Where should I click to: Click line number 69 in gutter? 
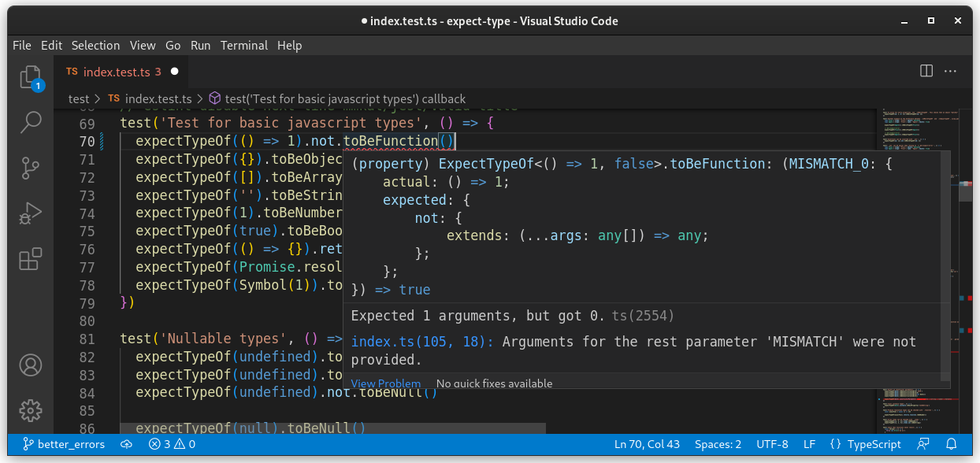click(87, 124)
